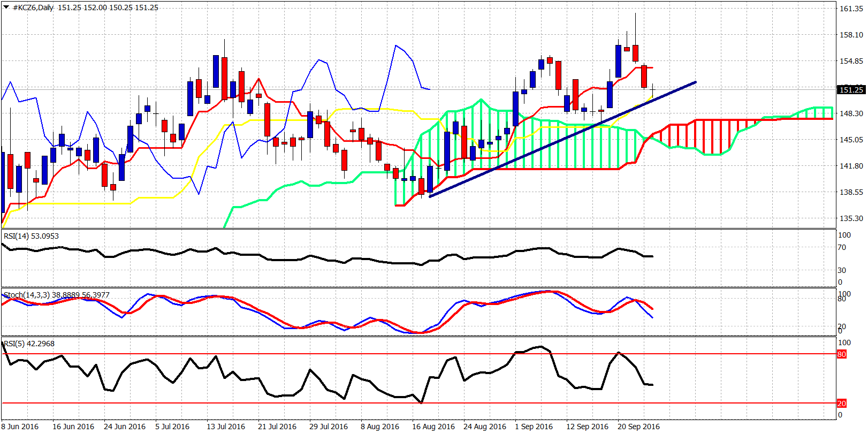The image size is (868, 434).
Task: Click the 141.80 price axis label
Action: (851, 166)
